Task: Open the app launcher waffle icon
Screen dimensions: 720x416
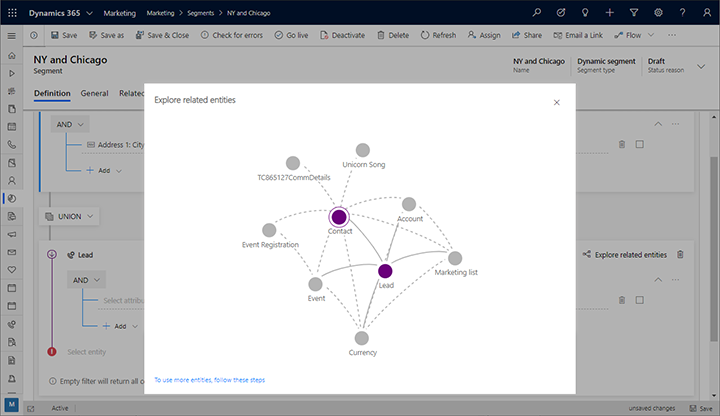Action: 12,13
